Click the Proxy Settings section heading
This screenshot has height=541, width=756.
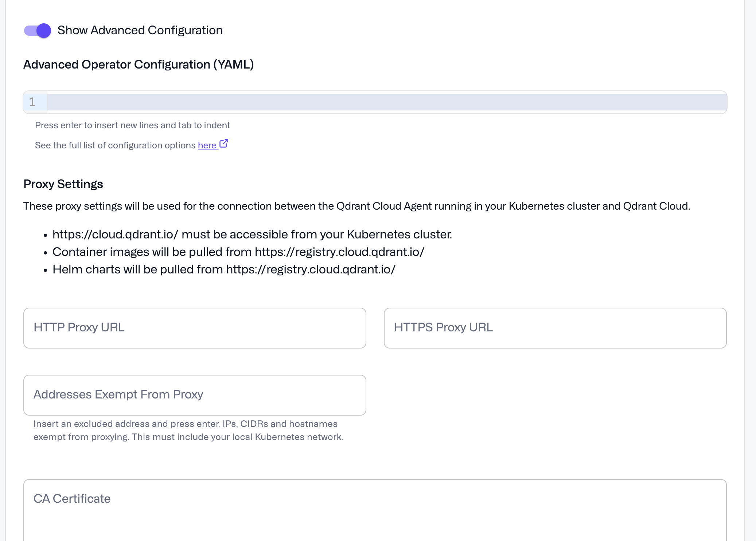(63, 184)
